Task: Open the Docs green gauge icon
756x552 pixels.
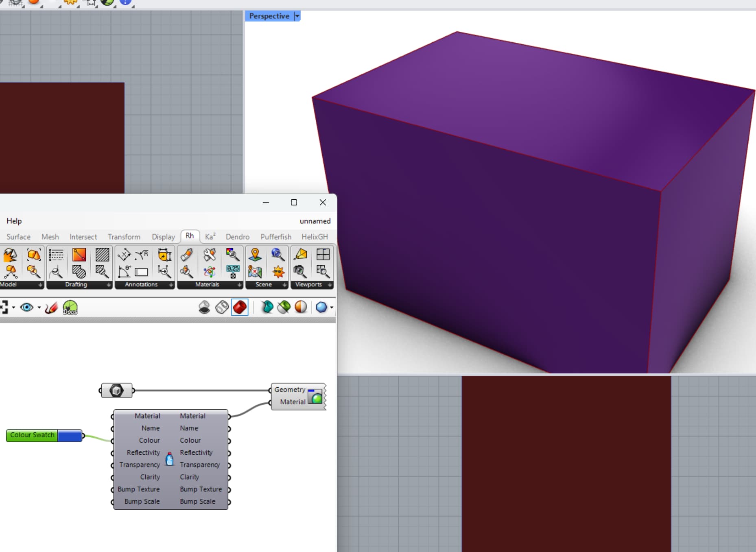Action: [70, 308]
